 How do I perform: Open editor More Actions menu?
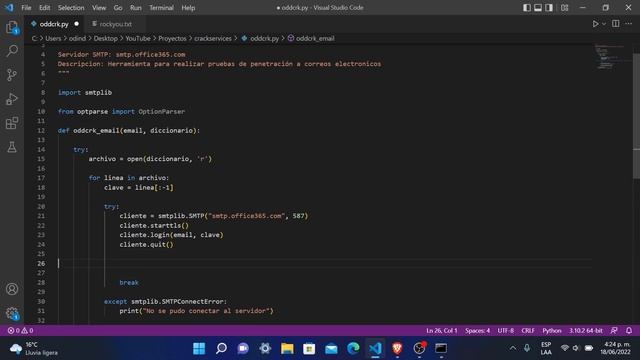(629, 24)
